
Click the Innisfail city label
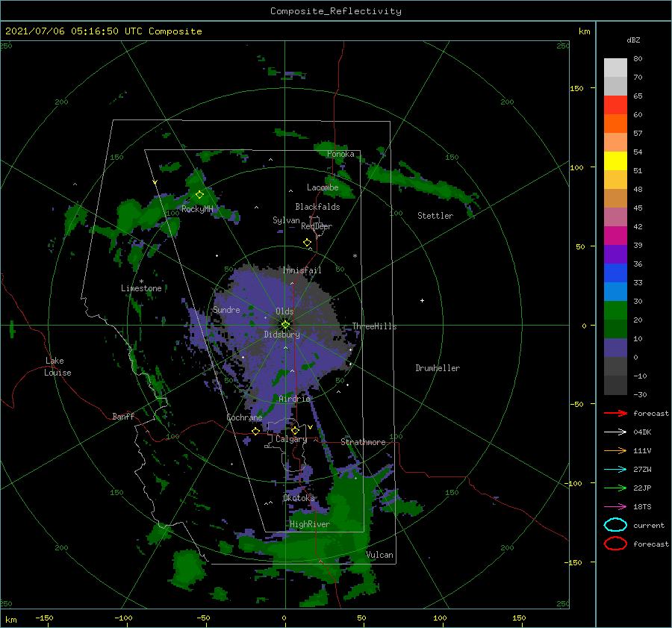pos(302,270)
